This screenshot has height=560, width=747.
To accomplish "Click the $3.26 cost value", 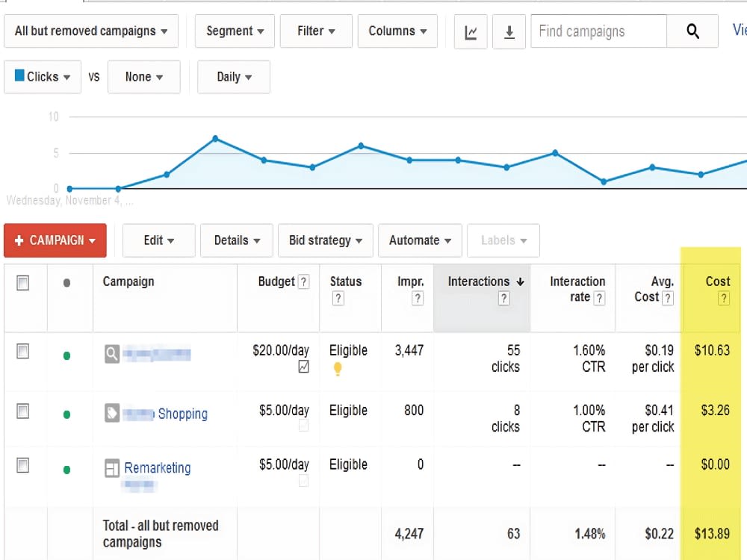I will pos(715,410).
